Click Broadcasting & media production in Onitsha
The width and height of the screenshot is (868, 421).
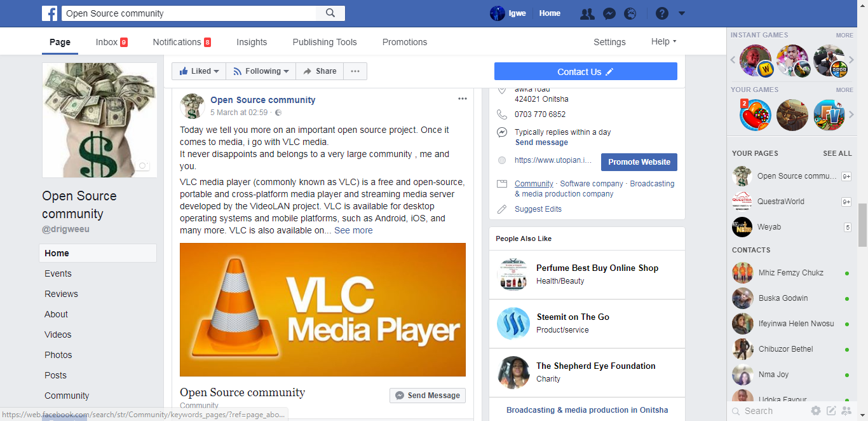coord(587,410)
